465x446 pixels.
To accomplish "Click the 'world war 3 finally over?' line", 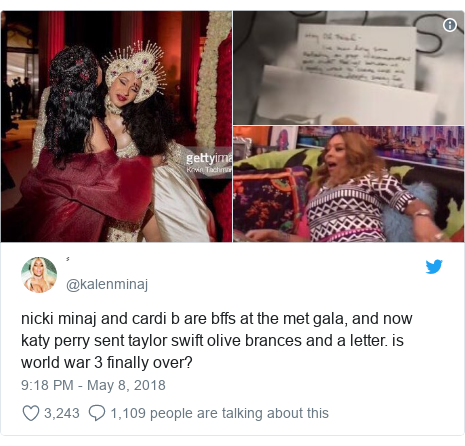I will pos(107,363).
